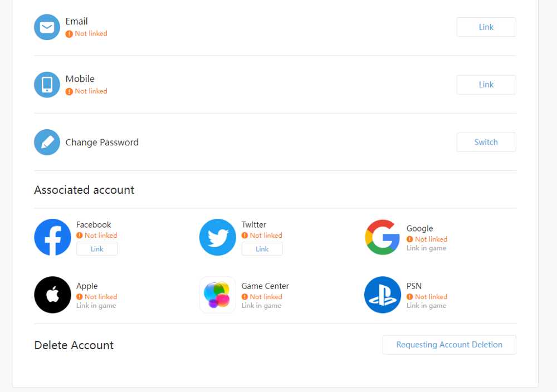Click the Twitter bird icon
Image resolution: width=557 pixels, height=392 pixels.
click(218, 237)
